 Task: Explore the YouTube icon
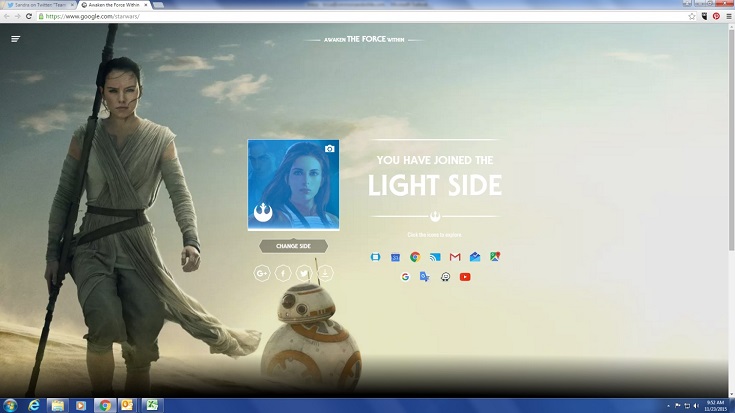click(x=465, y=277)
